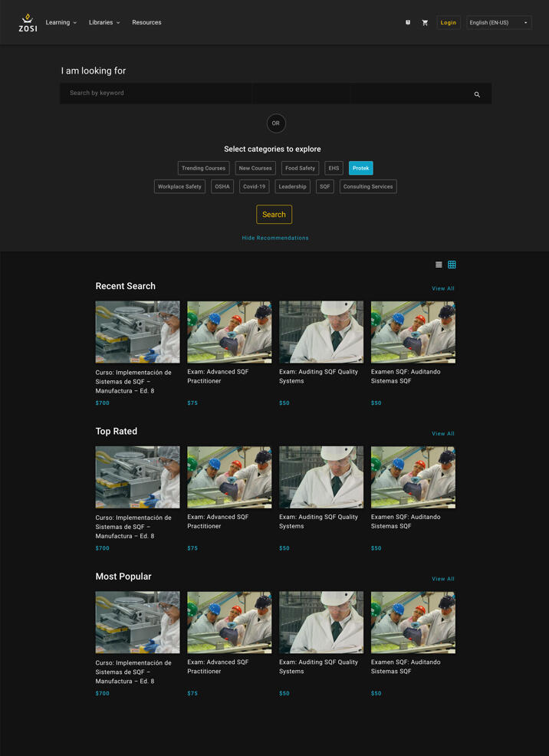Open the Resources menu item
The height and width of the screenshot is (756, 549).
point(146,23)
